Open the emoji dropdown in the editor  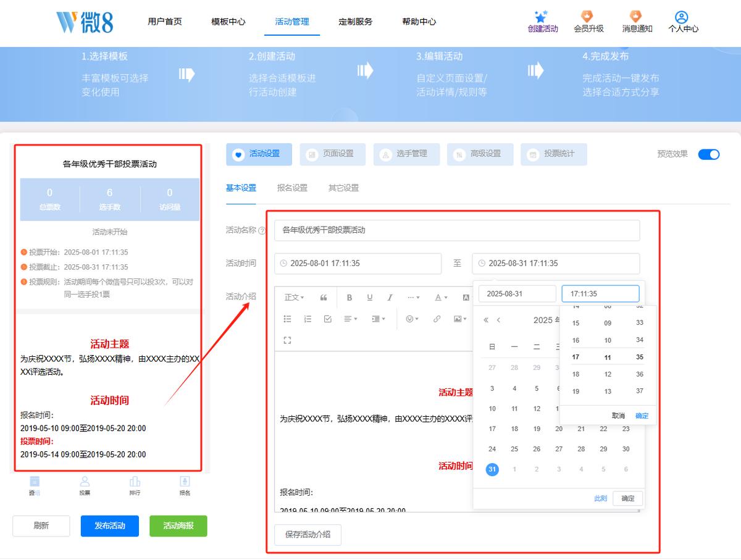[412, 319]
